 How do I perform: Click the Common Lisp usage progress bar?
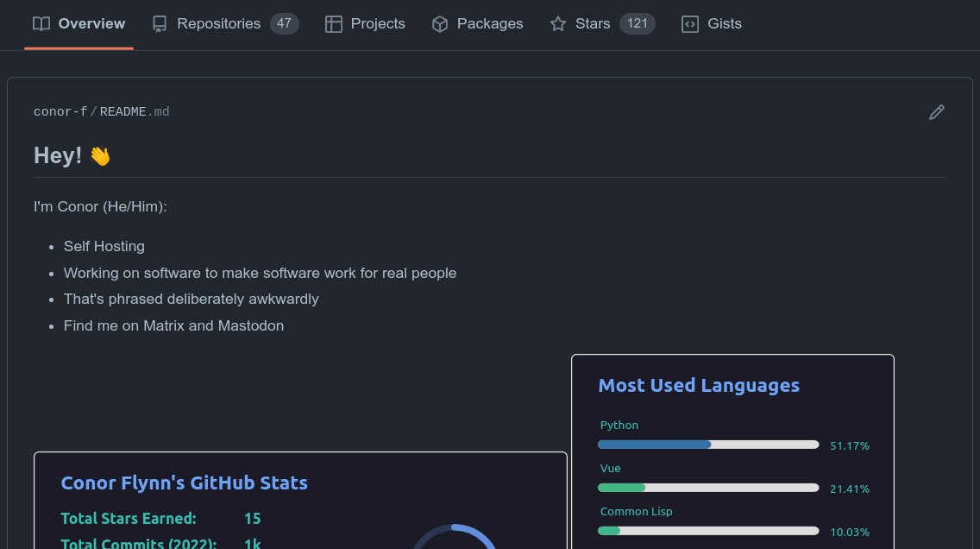(x=708, y=531)
